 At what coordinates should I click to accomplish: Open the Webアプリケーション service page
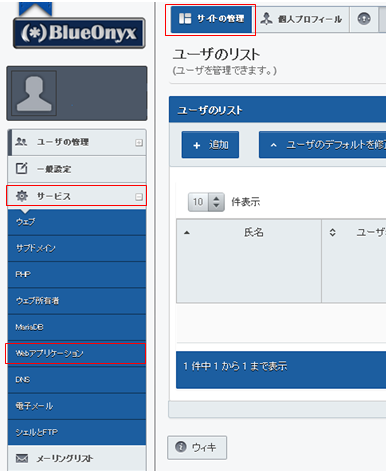click(x=77, y=353)
